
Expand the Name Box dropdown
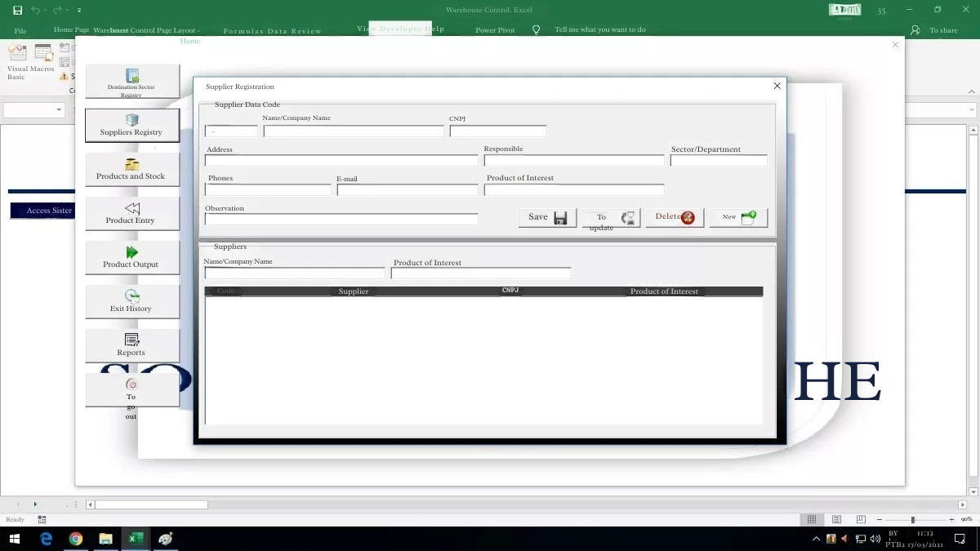click(59, 110)
